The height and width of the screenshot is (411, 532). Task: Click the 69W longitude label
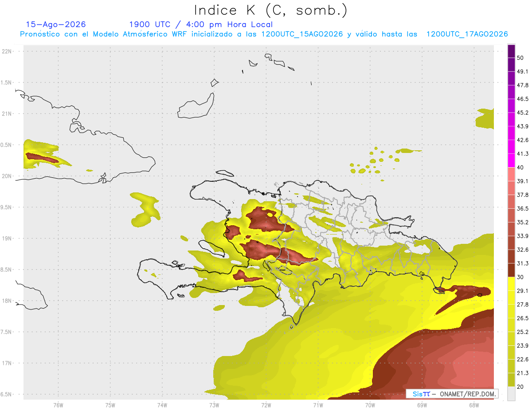coord(422,405)
